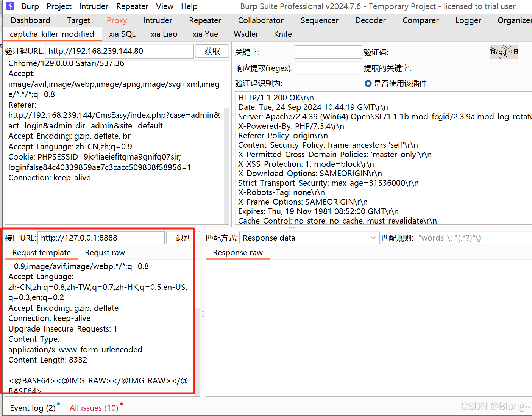
Task: Switch to the Repeater tool tab
Action: point(205,20)
